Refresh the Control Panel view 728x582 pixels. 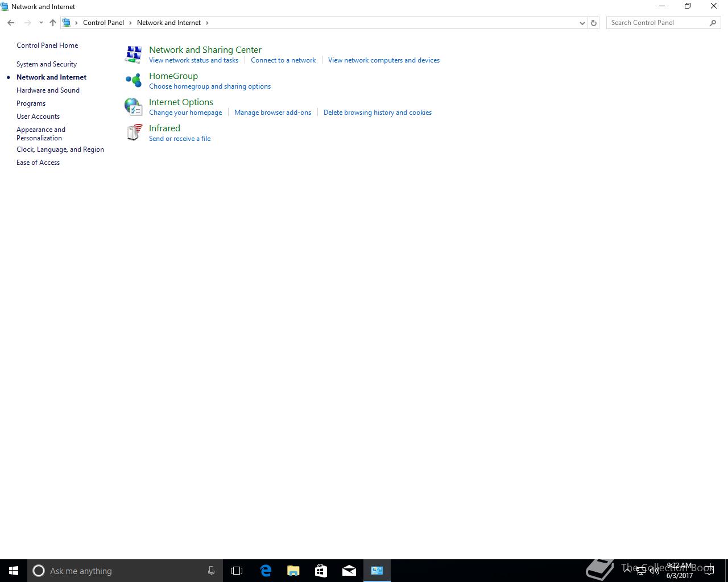[594, 23]
